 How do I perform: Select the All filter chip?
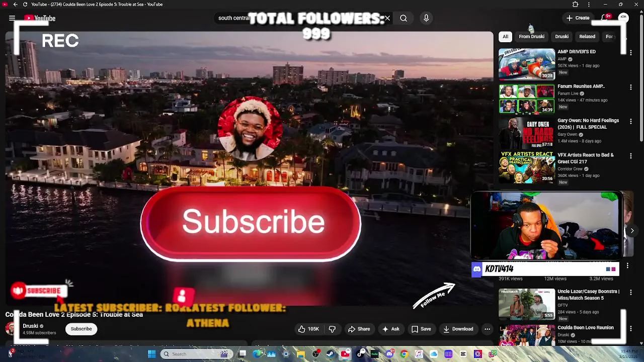point(506,37)
